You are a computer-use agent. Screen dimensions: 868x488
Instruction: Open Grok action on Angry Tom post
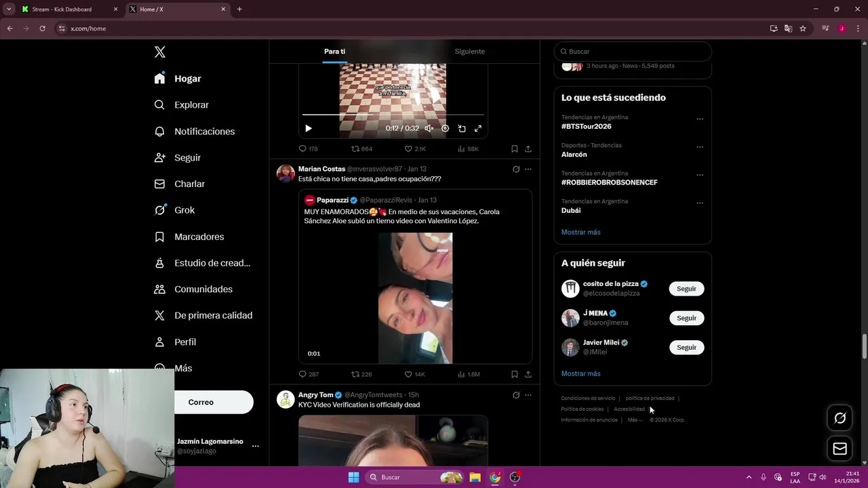[x=516, y=394]
